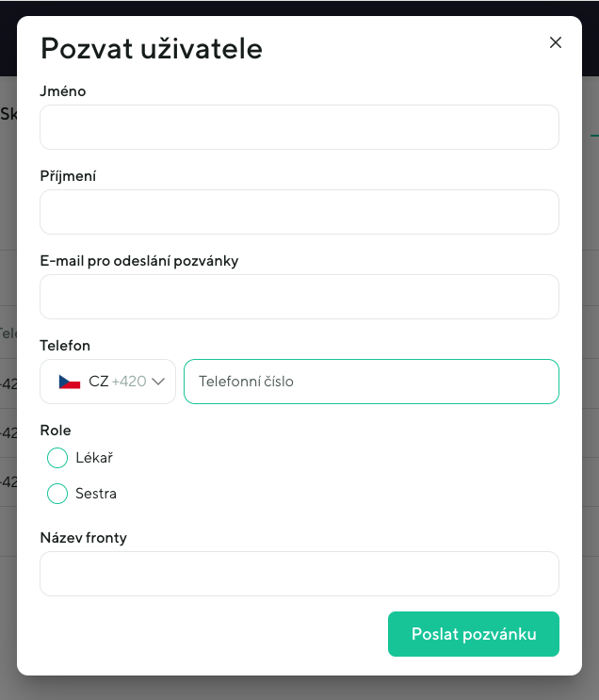
Task: Click the Lékař role label text
Action: tap(94, 458)
